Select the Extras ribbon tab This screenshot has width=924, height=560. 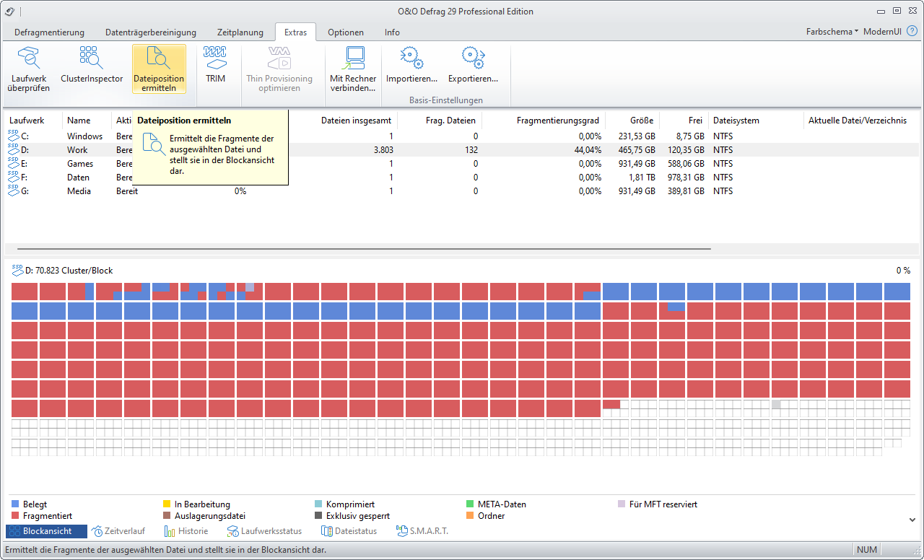coord(295,32)
